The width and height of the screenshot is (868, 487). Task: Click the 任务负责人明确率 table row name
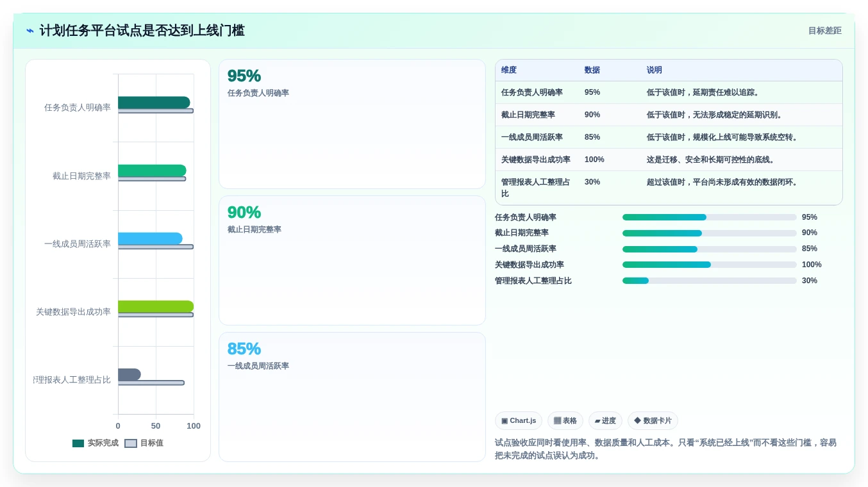pyautogui.click(x=532, y=93)
